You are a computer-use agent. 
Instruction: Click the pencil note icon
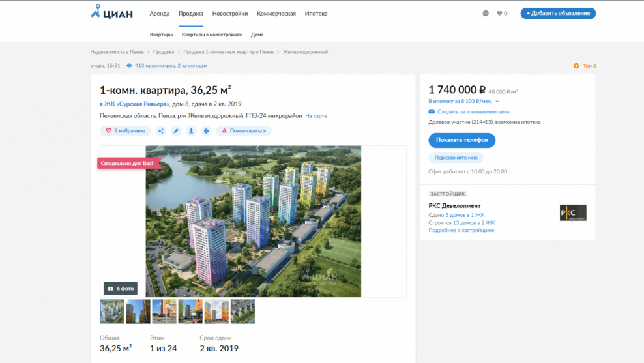click(x=176, y=130)
